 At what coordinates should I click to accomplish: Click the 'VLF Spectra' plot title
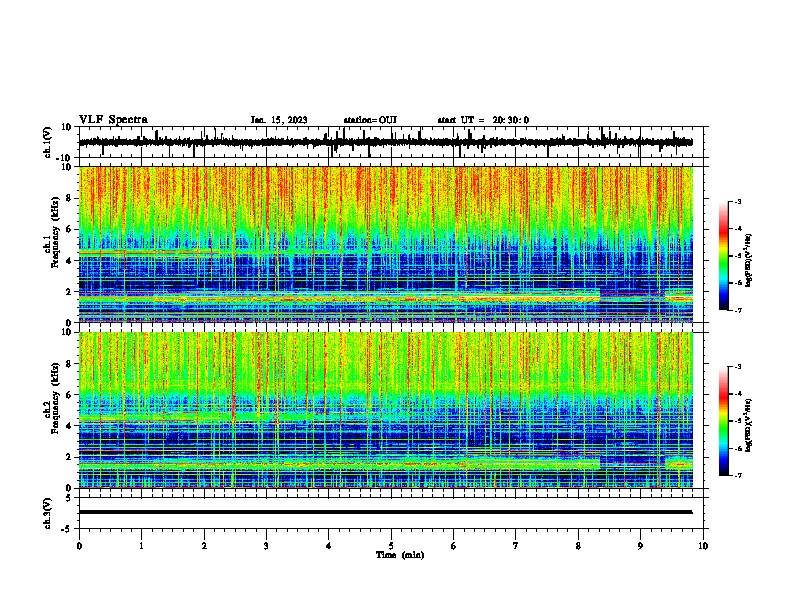pos(113,120)
